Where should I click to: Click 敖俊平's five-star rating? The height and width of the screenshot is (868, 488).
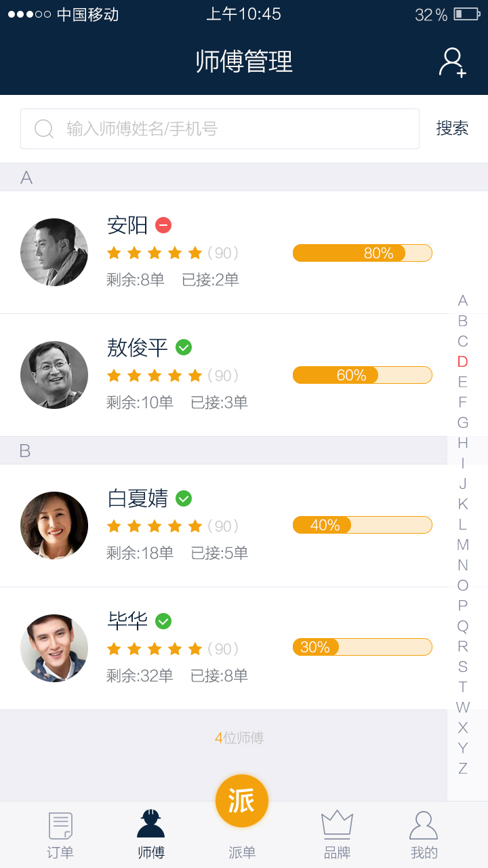point(155,376)
